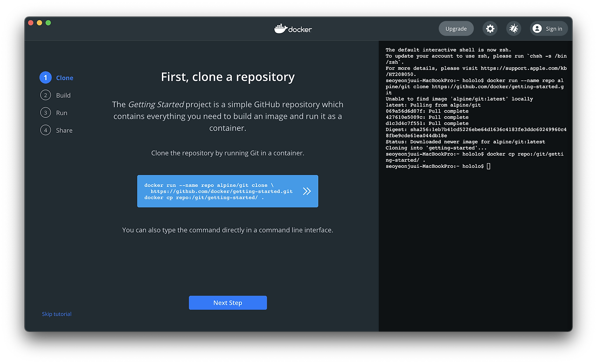Click the "First, clone a repository" heading
The image size is (597, 364).
(x=228, y=77)
